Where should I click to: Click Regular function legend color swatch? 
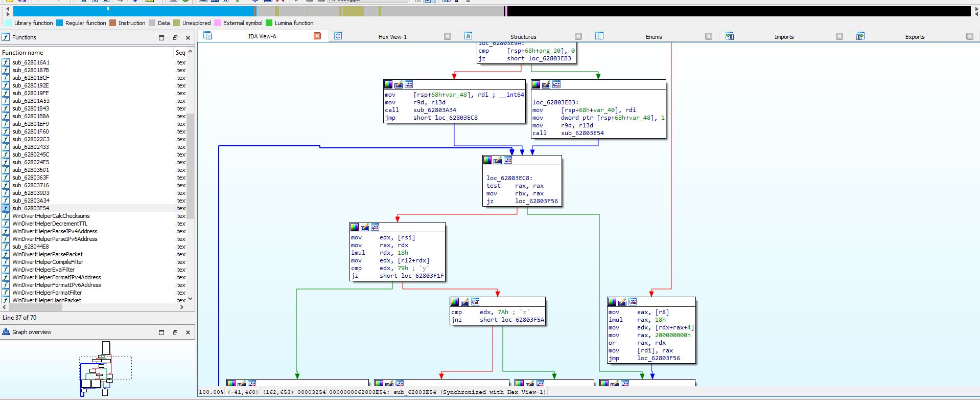59,23
